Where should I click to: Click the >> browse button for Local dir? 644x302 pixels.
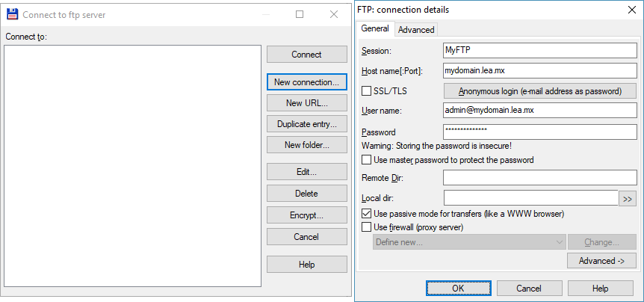[627, 198]
